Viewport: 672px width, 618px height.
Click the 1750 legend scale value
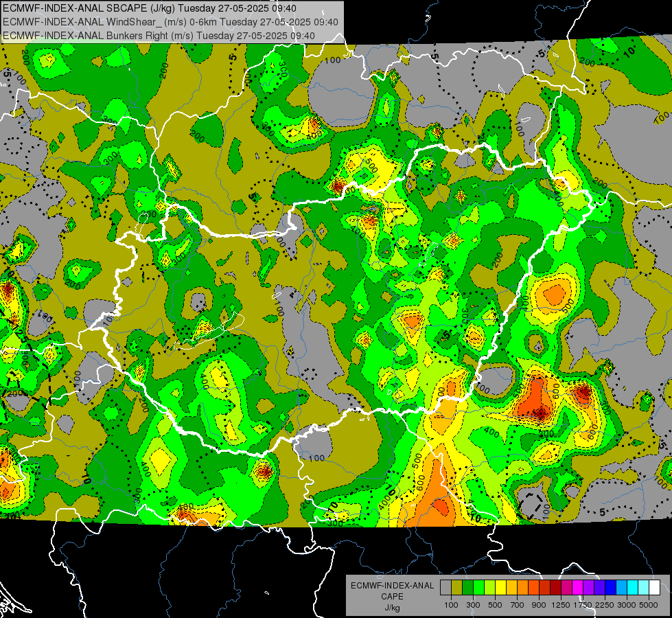583,605
